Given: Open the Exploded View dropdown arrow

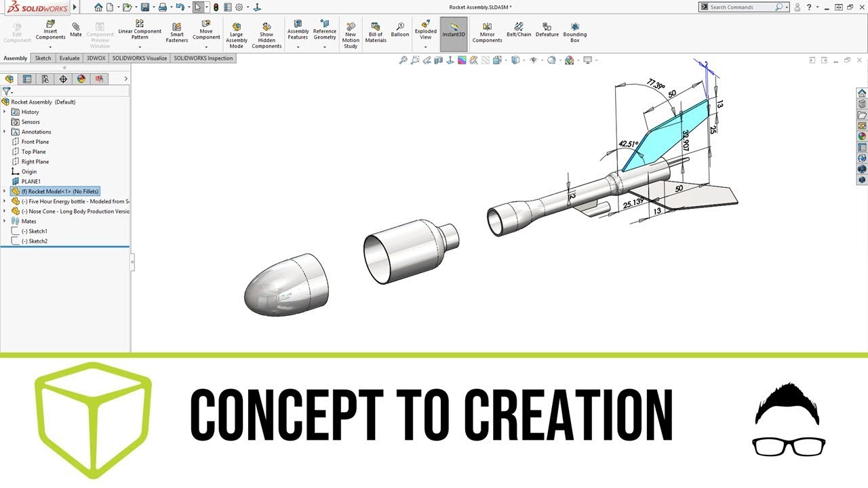Looking at the screenshot, I should coord(426,47).
